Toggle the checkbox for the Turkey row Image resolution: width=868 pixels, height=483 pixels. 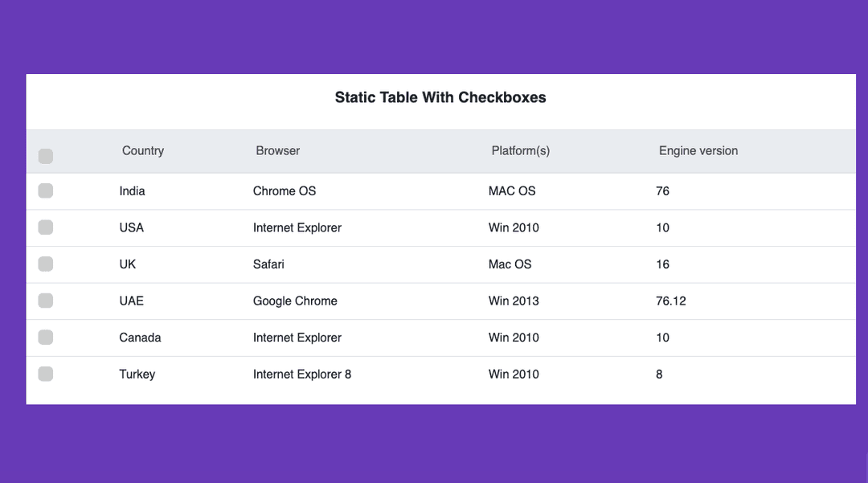[x=46, y=374]
